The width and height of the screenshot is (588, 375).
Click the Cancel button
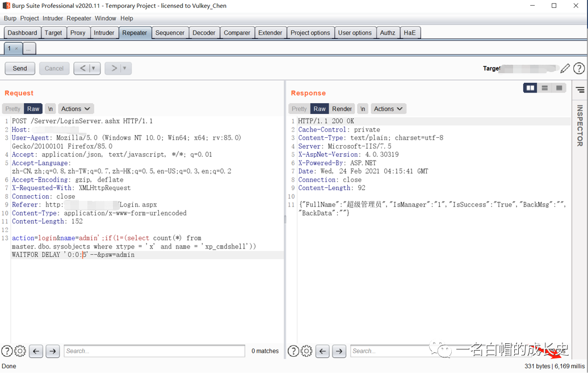(x=54, y=68)
